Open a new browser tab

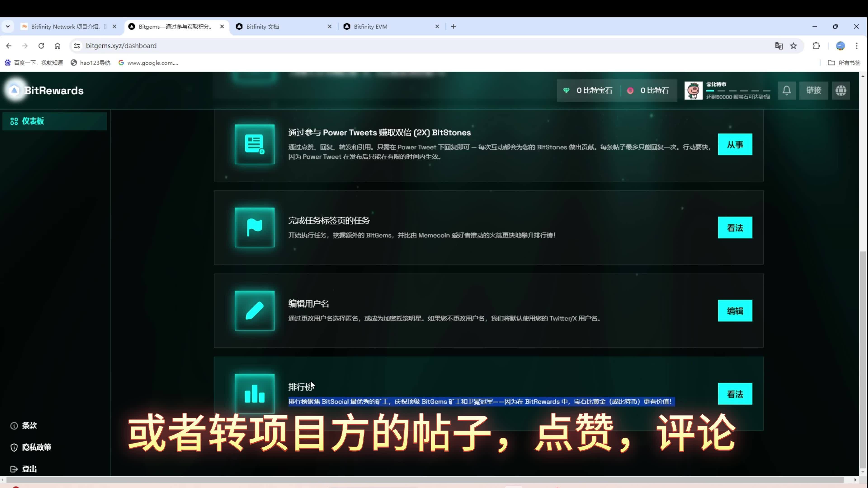click(453, 26)
